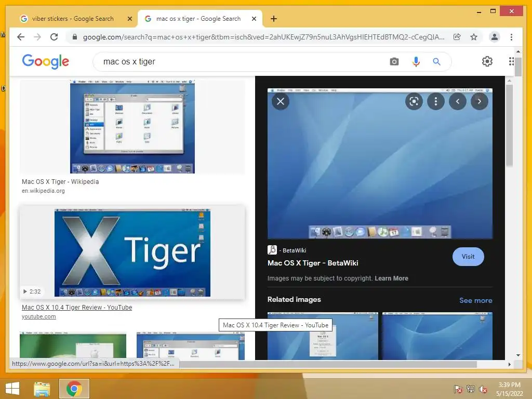Select the mac os x tiger tab
This screenshot has height=399, width=532.
198,19
